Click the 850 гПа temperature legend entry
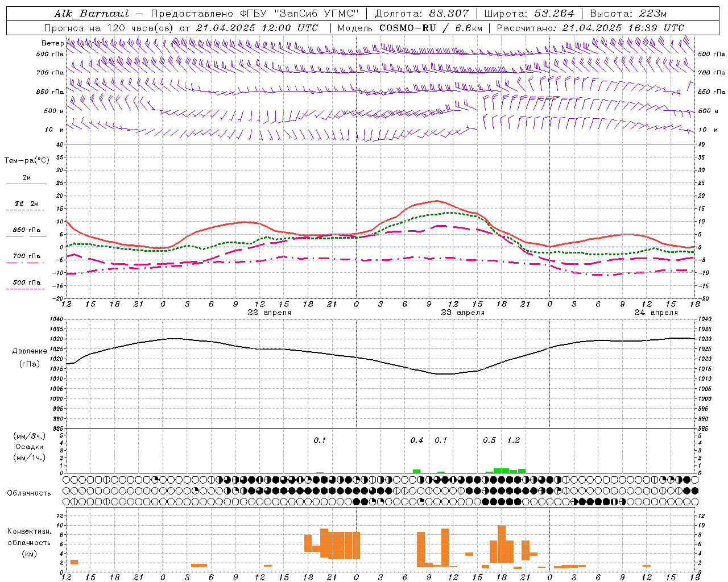 26,230
